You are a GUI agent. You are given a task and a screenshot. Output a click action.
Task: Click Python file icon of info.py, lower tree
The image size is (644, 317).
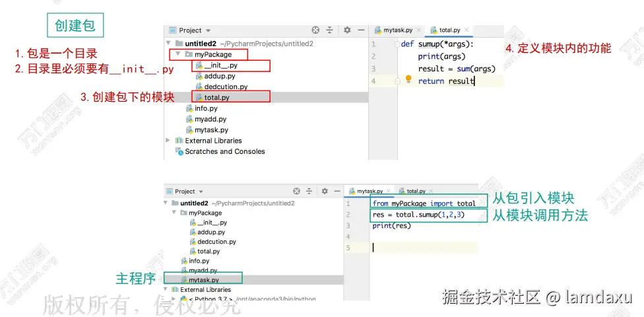184,261
